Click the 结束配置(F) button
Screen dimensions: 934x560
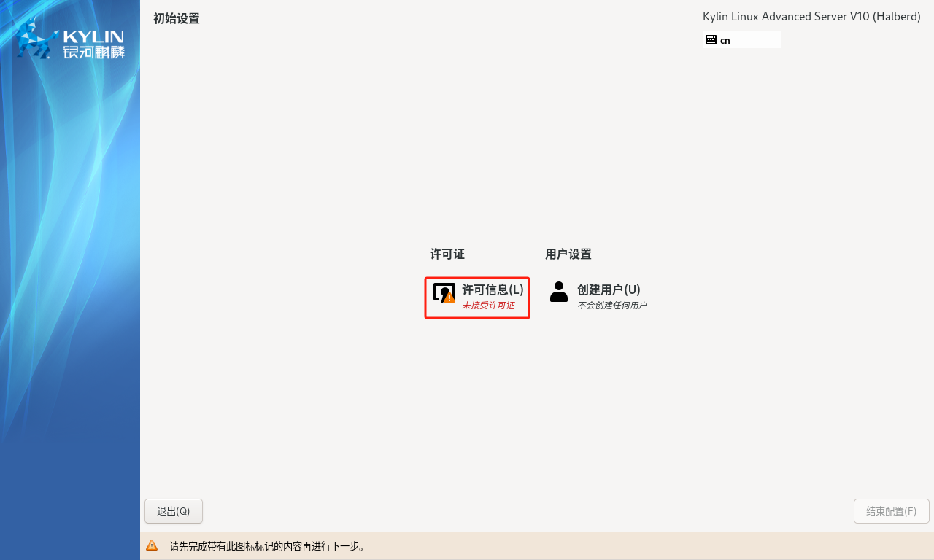(x=891, y=511)
